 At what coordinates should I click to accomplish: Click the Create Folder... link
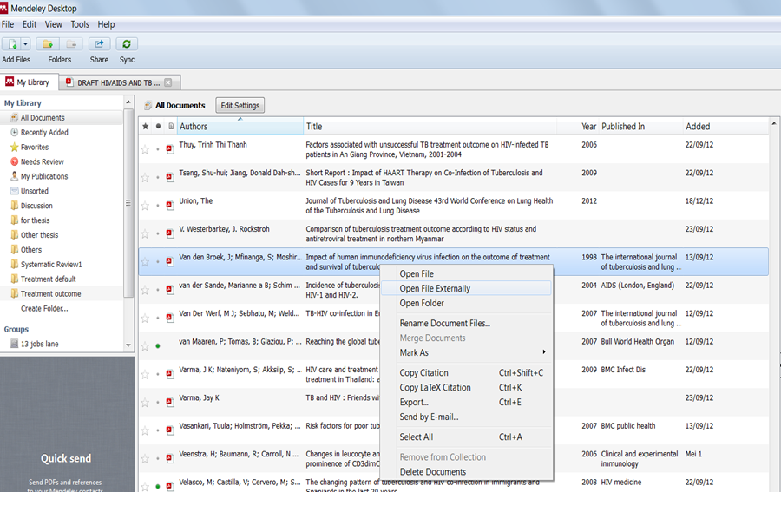[x=44, y=309]
